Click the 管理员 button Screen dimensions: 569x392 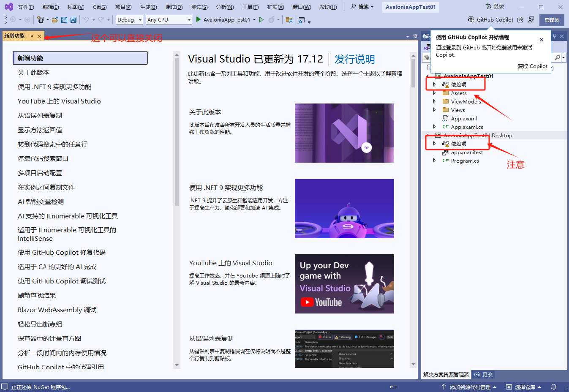(x=552, y=20)
